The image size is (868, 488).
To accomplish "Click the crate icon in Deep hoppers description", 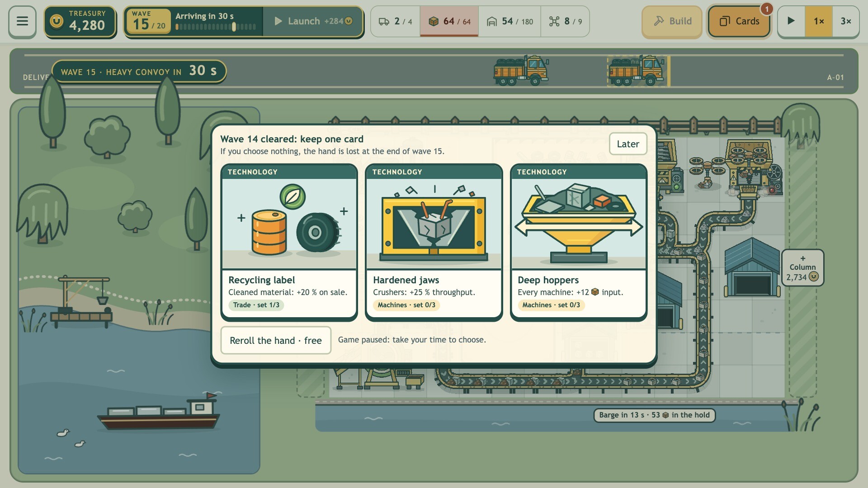I will pyautogui.click(x=595, y=292).
